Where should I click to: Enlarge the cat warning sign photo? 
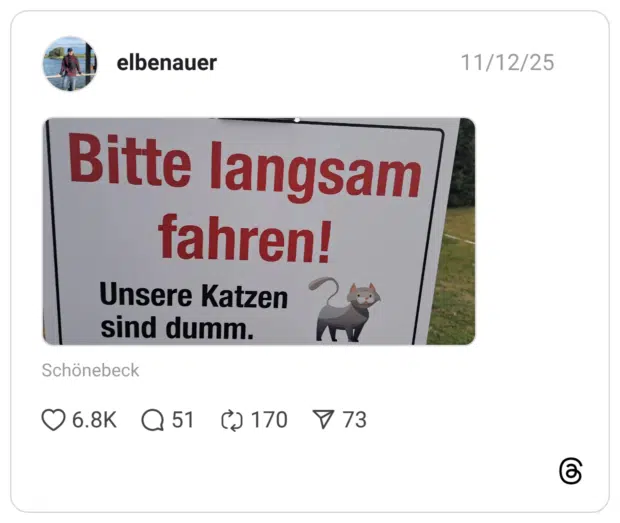tap(259, 231)
